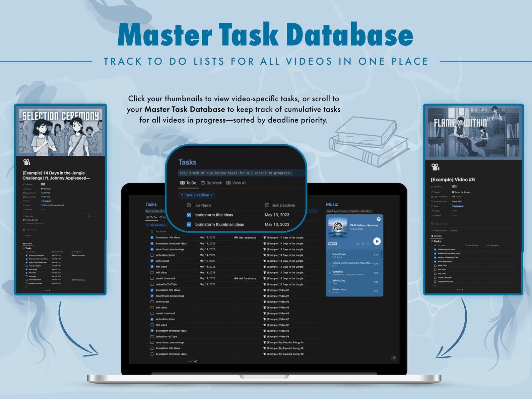Uncheck 'brainstorm title ideas' in zoomed Tasks view
The image size is (532, 399).
click(189, 215)
